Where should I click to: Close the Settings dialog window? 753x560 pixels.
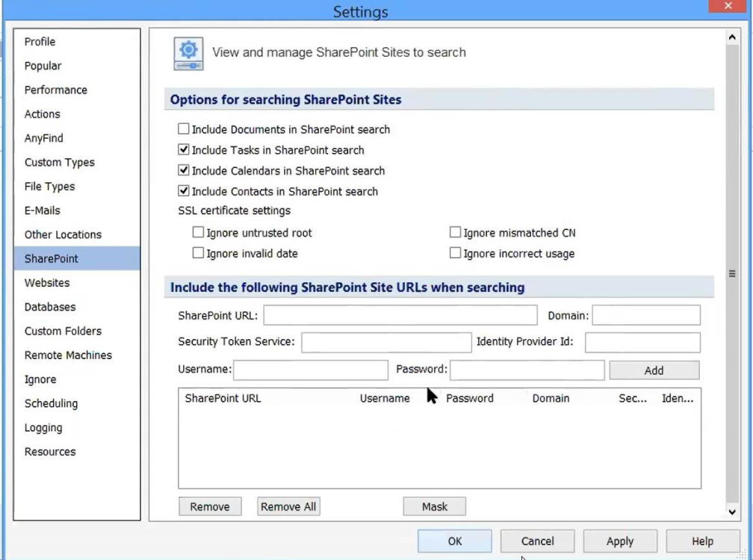click(728, 7)
